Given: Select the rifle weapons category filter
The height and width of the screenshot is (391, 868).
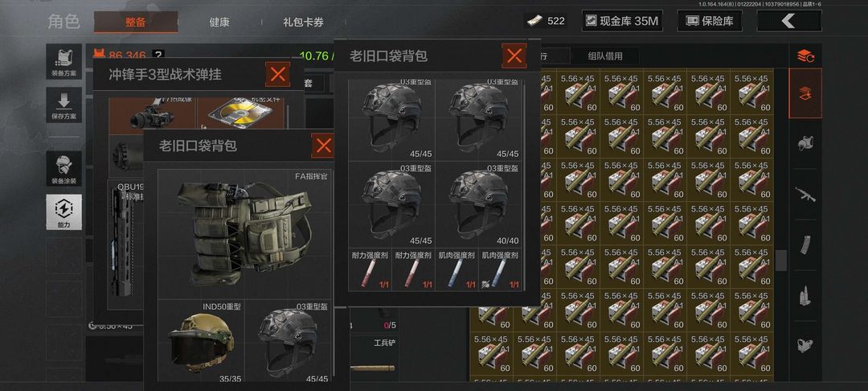Looking at the screenshot, I should click(x=805, y=195).
